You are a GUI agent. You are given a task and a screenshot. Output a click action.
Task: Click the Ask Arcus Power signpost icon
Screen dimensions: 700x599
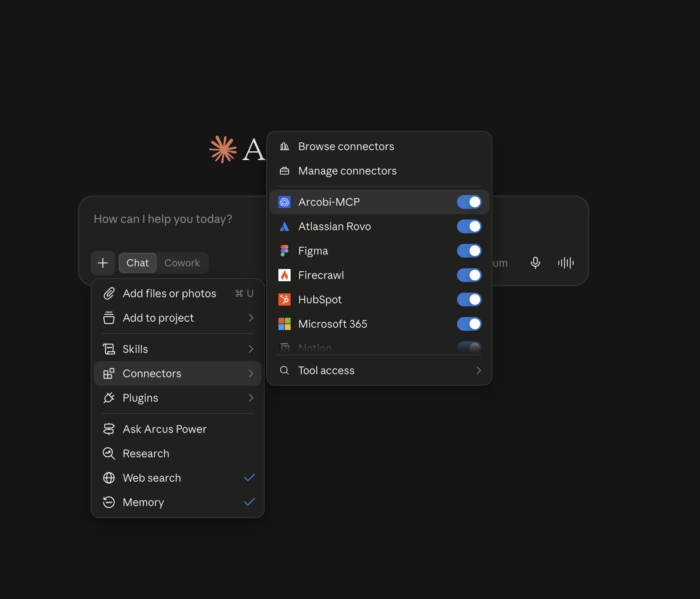click(109, 429)
